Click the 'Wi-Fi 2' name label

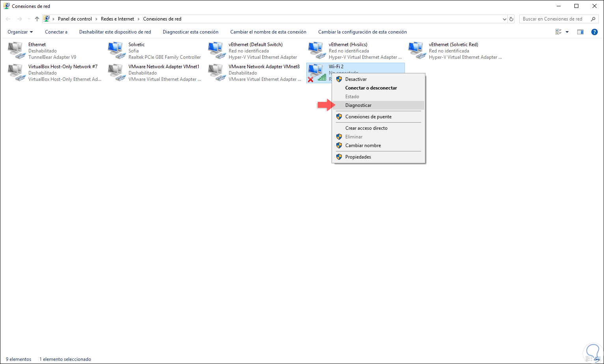(336, 67)
